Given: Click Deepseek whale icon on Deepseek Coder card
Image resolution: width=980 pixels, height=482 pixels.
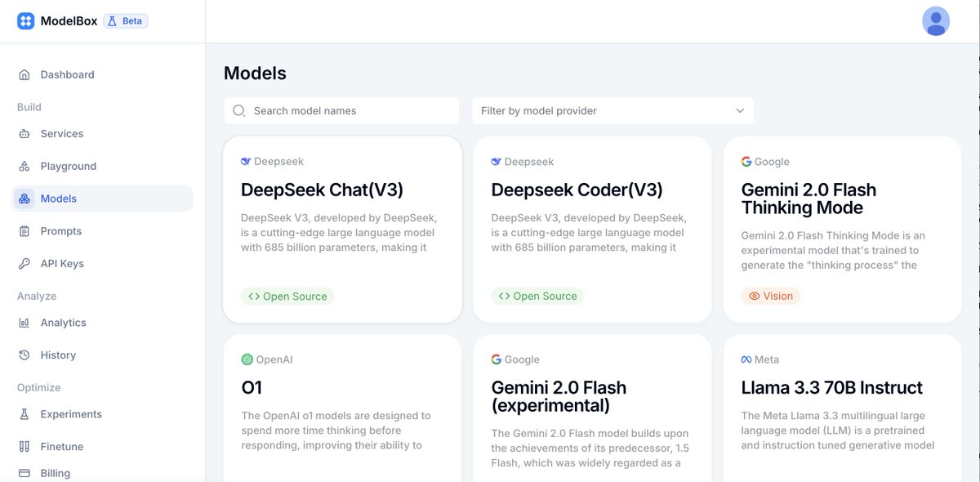Looking at the screenshot, I should pyautogui.click(x=497, y=162).
